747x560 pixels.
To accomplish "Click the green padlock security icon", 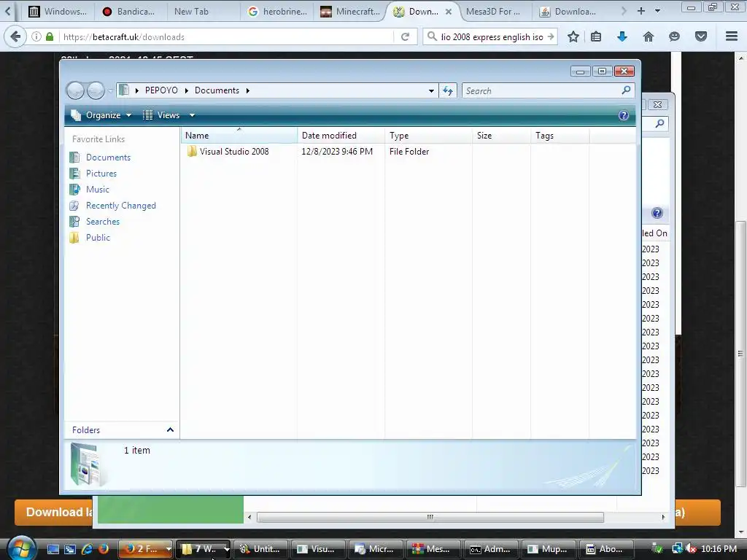I will point(50,36).
